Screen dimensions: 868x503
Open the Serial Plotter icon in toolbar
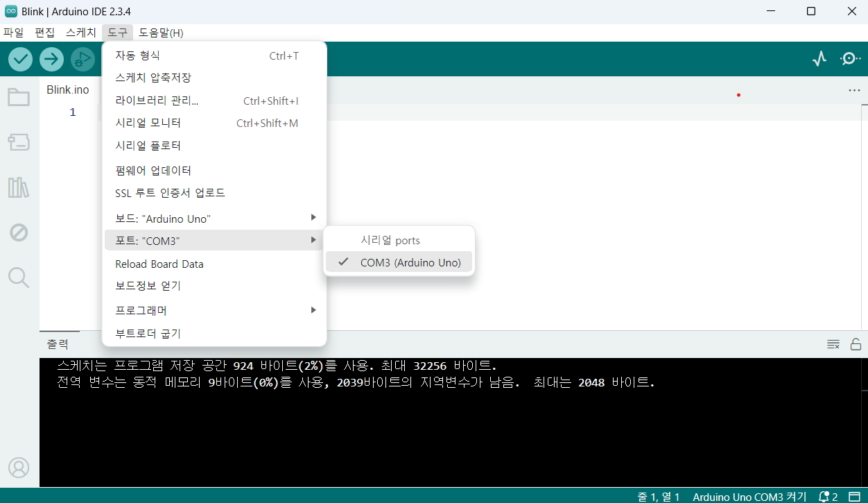point(819,59)
